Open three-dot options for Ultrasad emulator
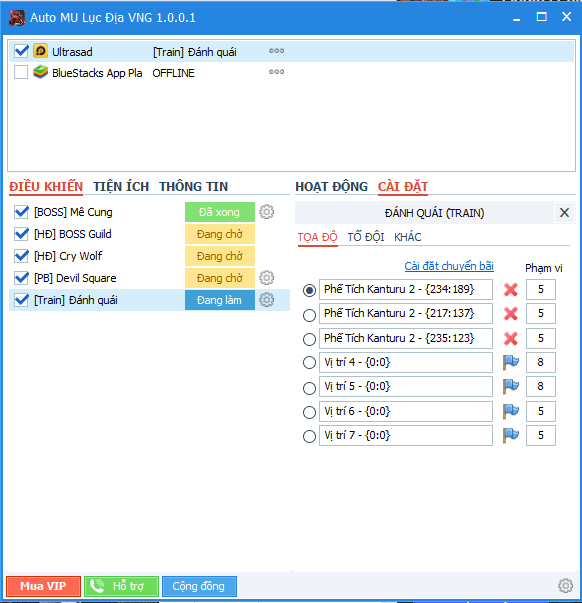Viewport: 582px width, 603px height. tap(276, 51)
